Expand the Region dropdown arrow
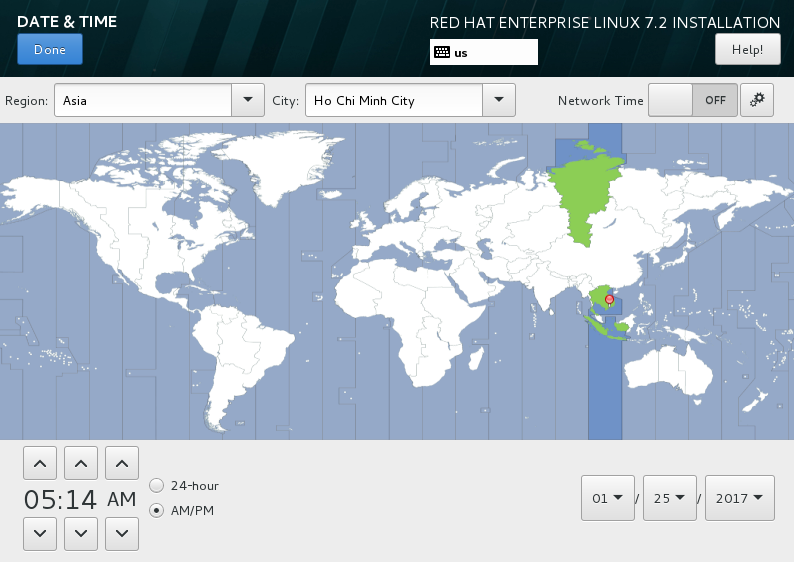The image size is (794, 562). pyautogui.click(x=248, y=100)
